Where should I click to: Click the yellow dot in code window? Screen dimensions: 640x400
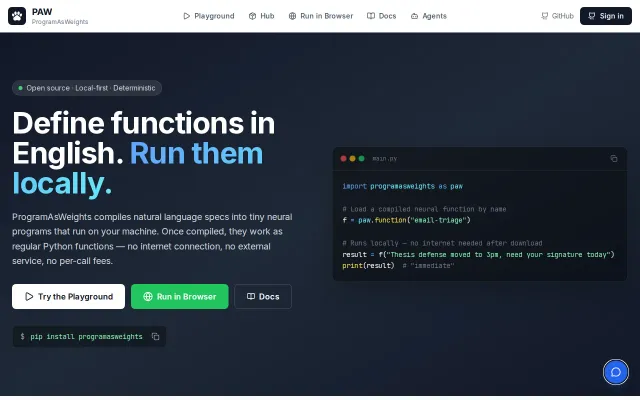point(352,158)
